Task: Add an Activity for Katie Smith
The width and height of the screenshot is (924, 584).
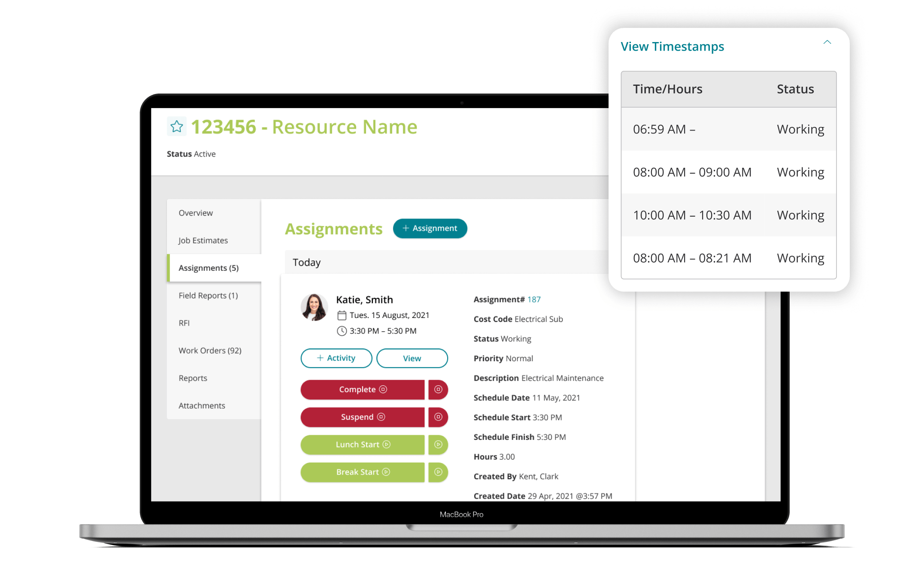Action: [336, 358]
